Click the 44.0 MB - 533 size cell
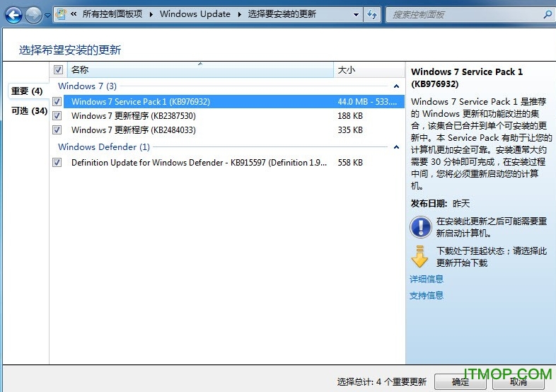Screen dimensions: 556x392 coord(367,102)
